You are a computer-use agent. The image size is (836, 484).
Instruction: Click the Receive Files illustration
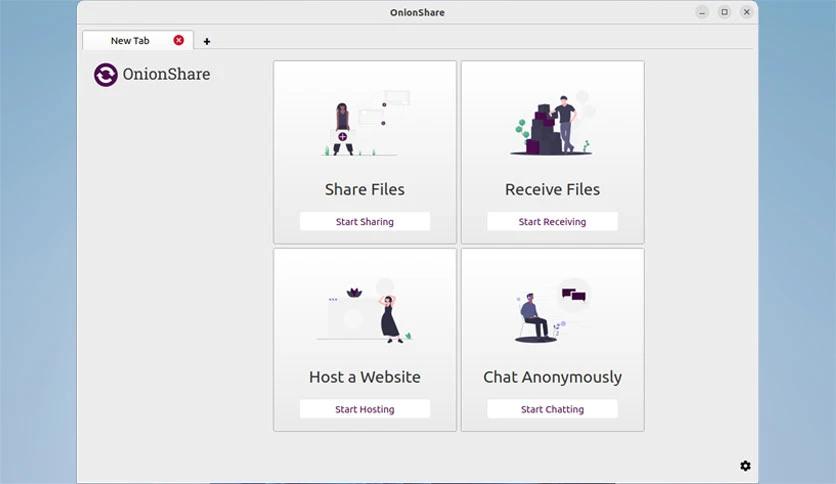(x=552, y=124)
